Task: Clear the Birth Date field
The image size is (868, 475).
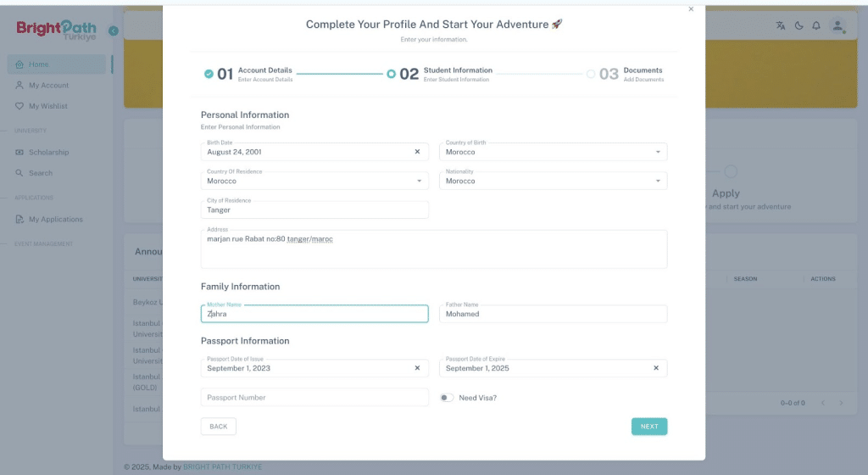Action: point(417,152)
